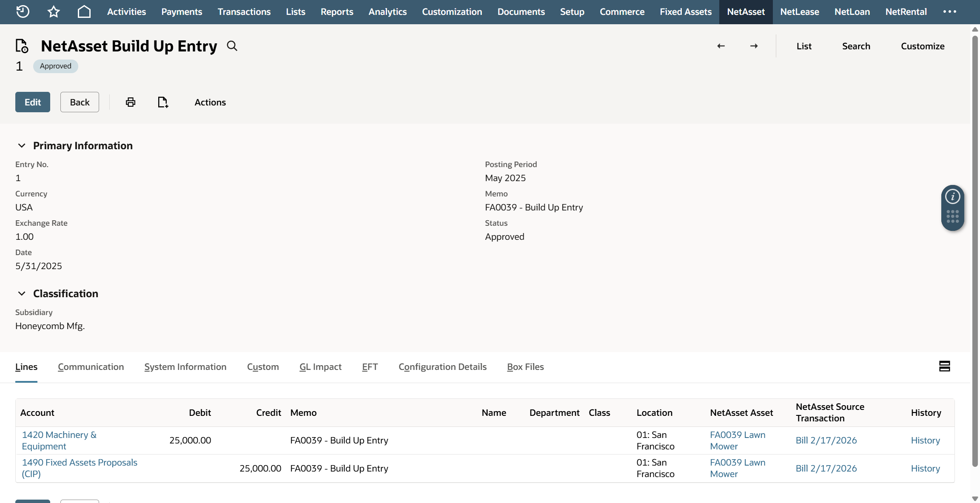
Task: Go to the home dashboard icon
Action: coord(84,11)
